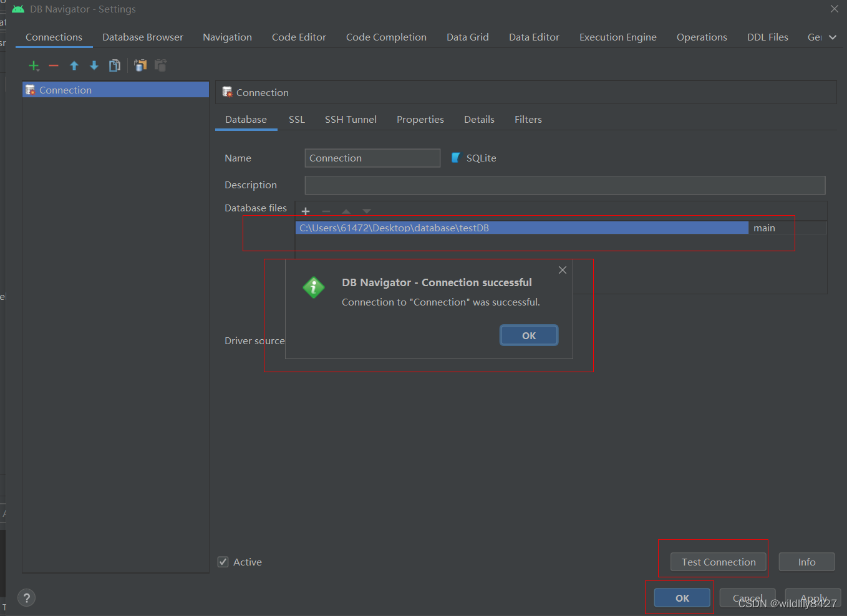847x616 pixels.
Task: Remove the selected connection with minus icon
Action: pyautogui.click(x=54, y=65)
